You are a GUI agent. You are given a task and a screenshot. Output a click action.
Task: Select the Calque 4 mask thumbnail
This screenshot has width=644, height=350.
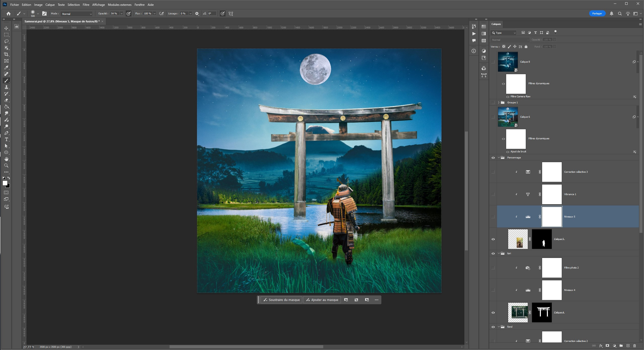point(542,313)
